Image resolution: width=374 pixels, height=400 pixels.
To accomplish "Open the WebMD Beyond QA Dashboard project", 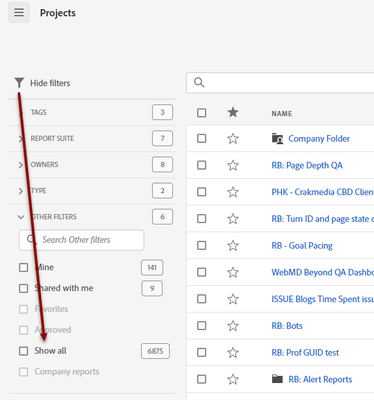I will [x=323, y=272].
